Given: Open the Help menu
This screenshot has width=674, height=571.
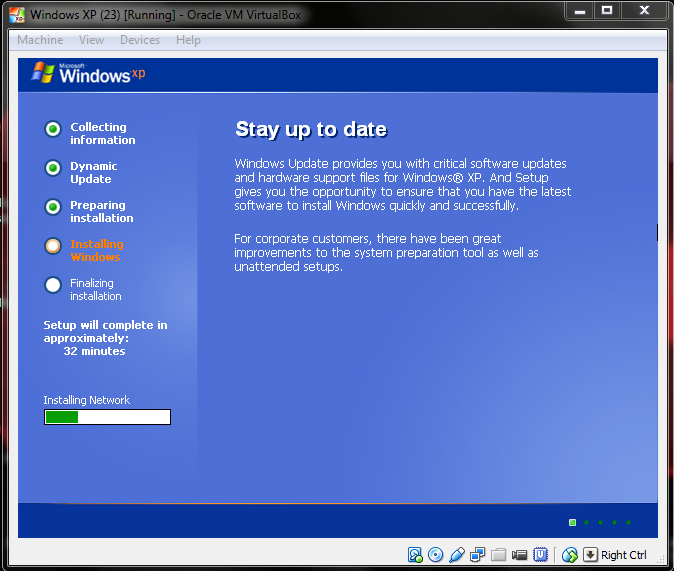Looking at the screenshot, I should pos(188,40).
